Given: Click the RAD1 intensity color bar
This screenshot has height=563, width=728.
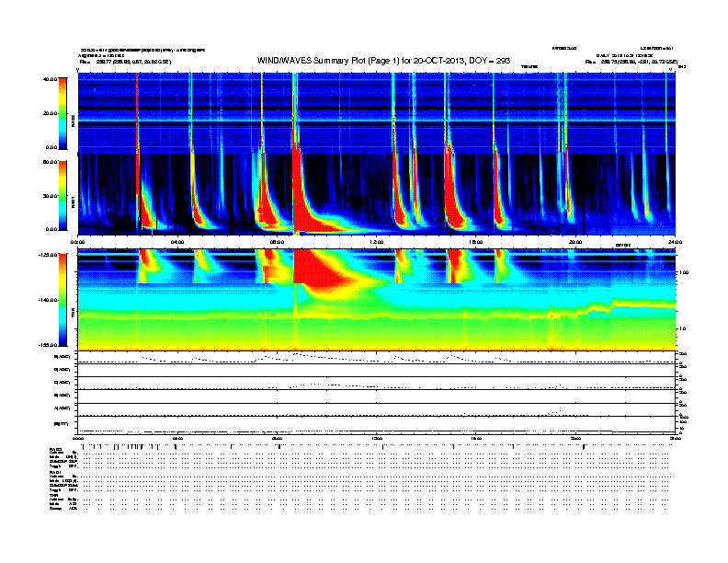Looking at the screenshot, I should 63,195.
